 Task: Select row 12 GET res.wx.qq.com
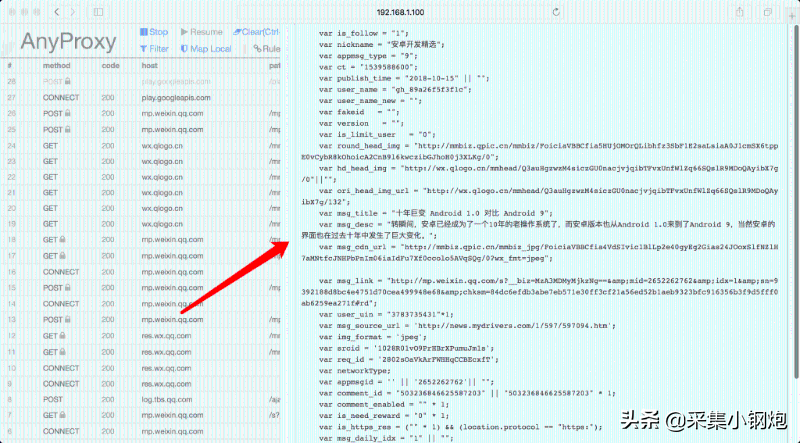tap(140, 336)
